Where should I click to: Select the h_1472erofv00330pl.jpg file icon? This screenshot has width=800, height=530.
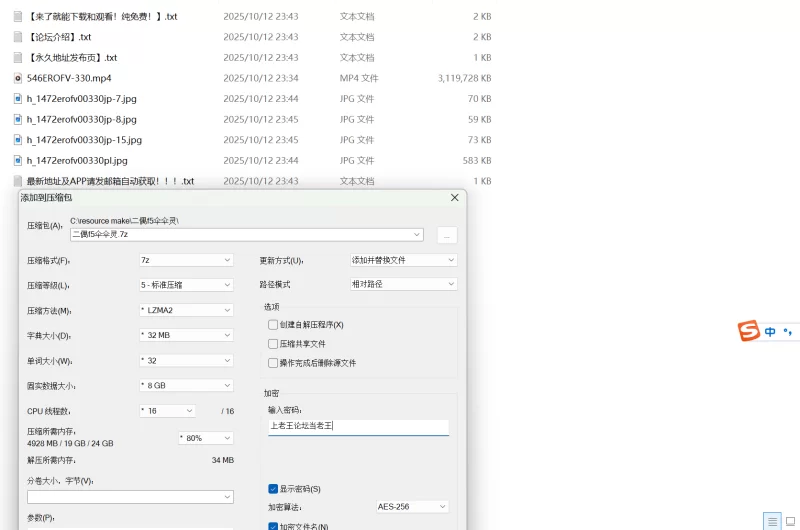[18, 160]
